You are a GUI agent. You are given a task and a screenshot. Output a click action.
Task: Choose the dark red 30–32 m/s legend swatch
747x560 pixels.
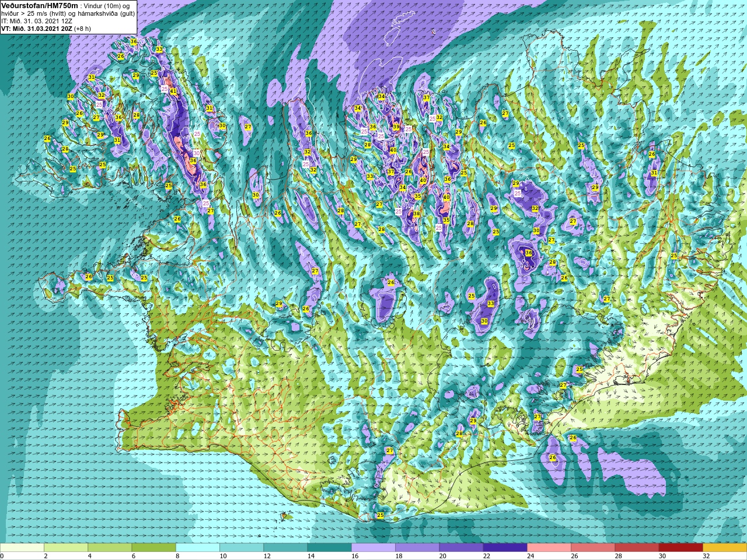pos(680,548)
